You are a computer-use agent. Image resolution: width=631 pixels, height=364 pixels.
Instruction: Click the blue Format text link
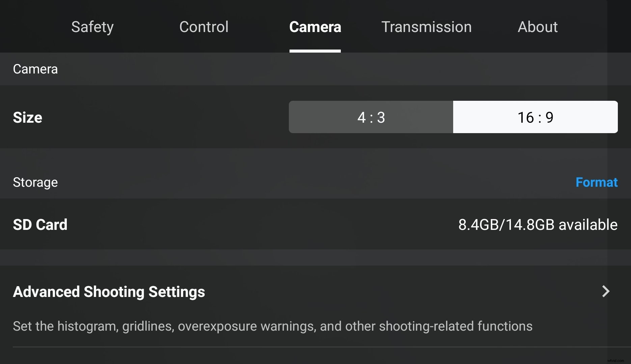[x=597, y=182]
